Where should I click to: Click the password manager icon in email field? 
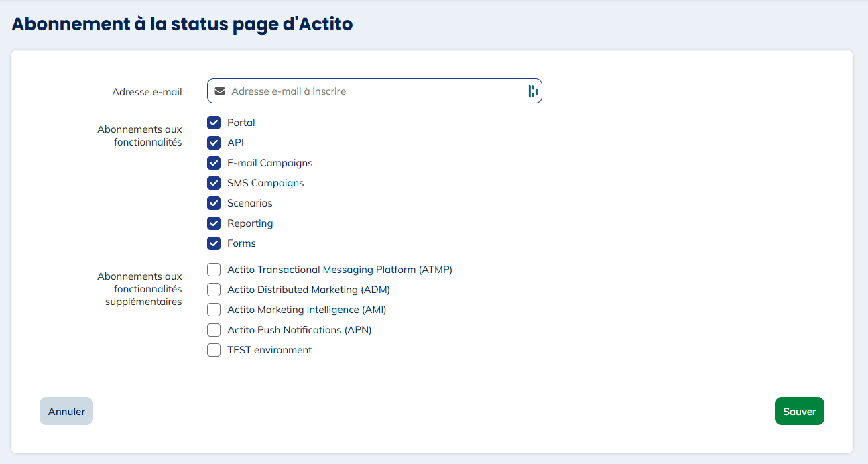[x=533, y=91]
